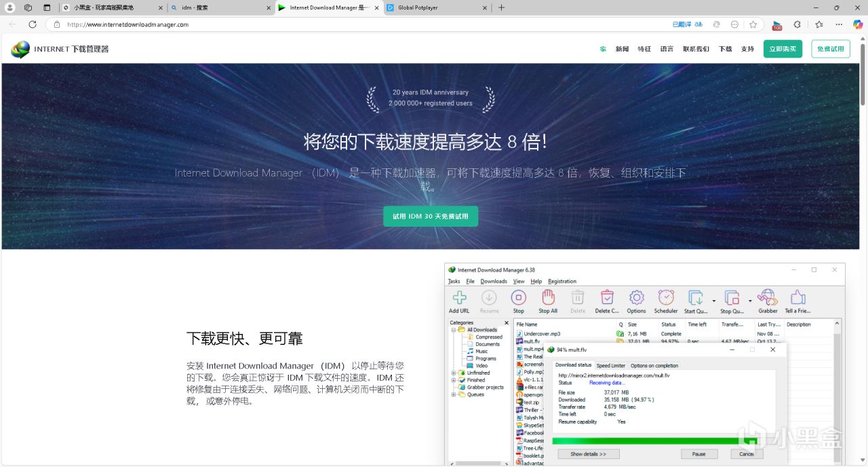Select Grabber projects in IDM tree
Image resolution: width=868 pixels, height=467 pixels.
click(486, 387)
